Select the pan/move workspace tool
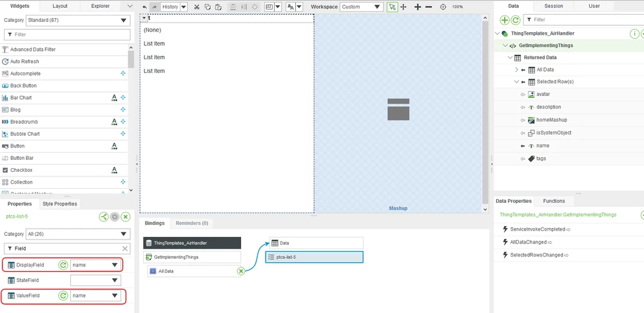 pos(404,7)
